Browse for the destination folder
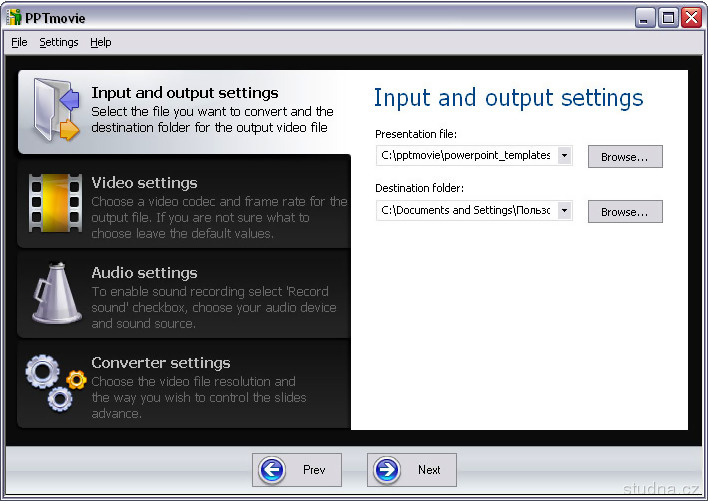The height and width of the screenshot is (501, 708). coord(625,211)
